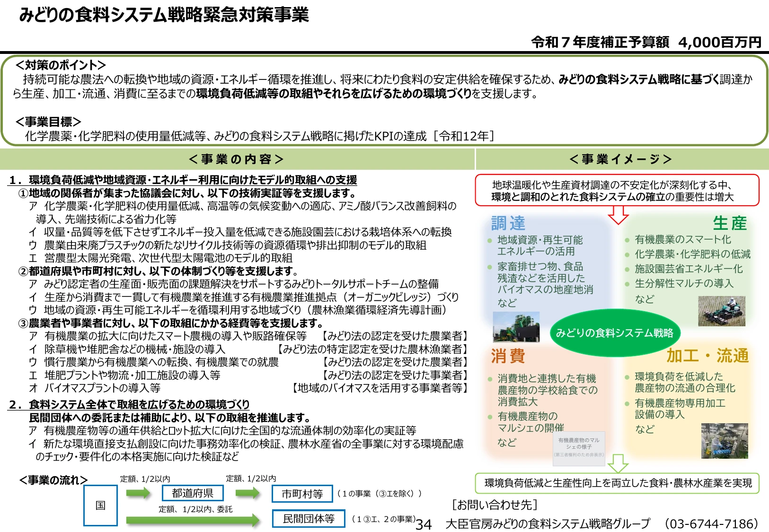
Task: Select the title みどりの食料システム戦略緊急対策事業
Action: 164,15
